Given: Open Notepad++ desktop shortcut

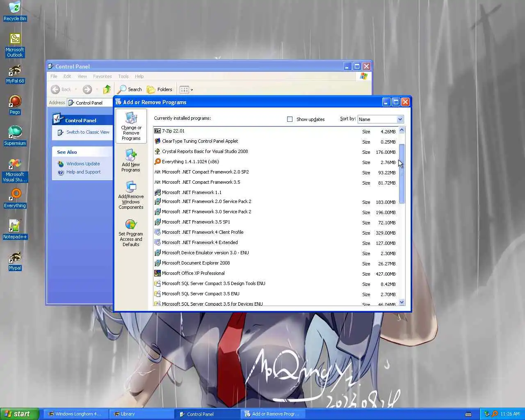Looking at the screenshot, I should 15,230.
